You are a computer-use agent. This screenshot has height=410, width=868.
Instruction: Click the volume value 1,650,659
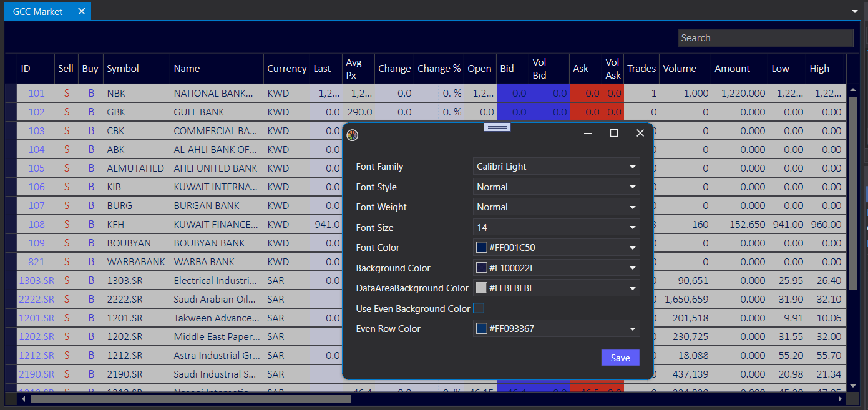686,300
